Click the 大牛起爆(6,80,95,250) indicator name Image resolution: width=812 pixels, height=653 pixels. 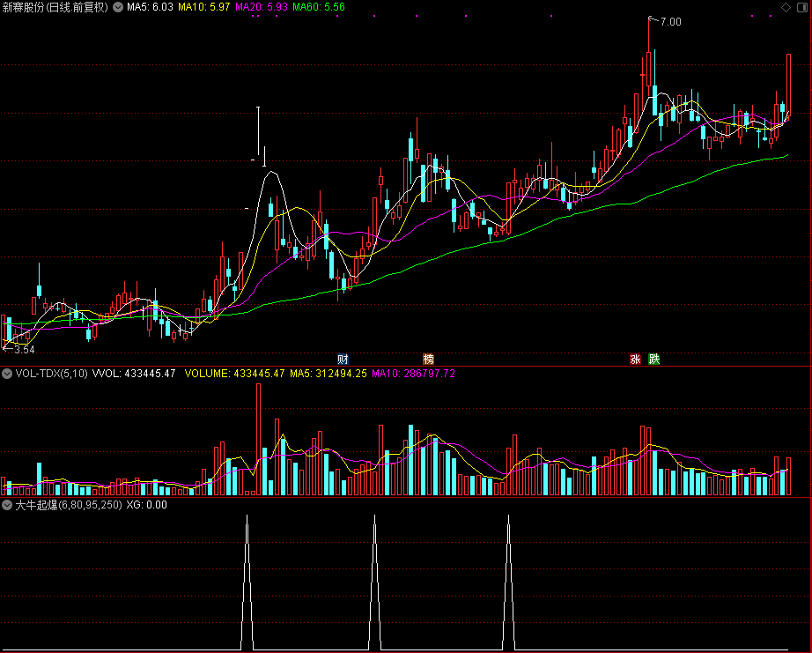pyautogui.click(x=69, y=505)
